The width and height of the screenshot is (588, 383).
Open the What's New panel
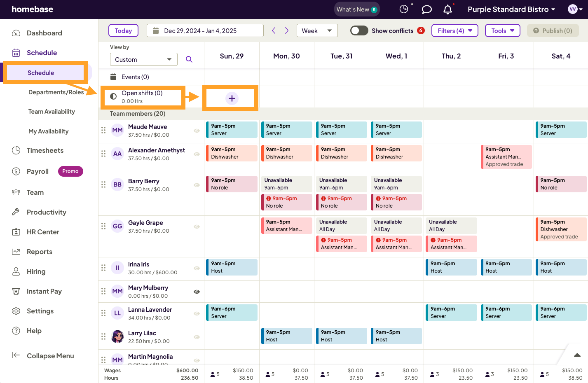click(357, 9)
